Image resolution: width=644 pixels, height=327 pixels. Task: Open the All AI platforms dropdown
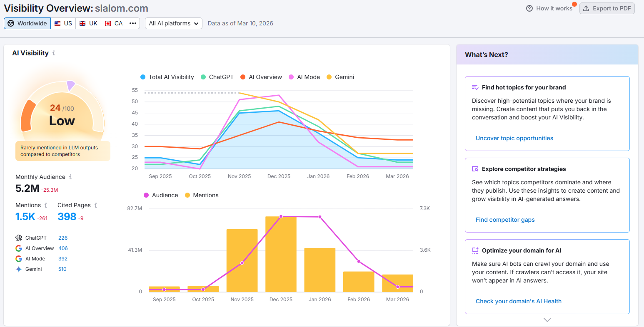click(174, 23)
